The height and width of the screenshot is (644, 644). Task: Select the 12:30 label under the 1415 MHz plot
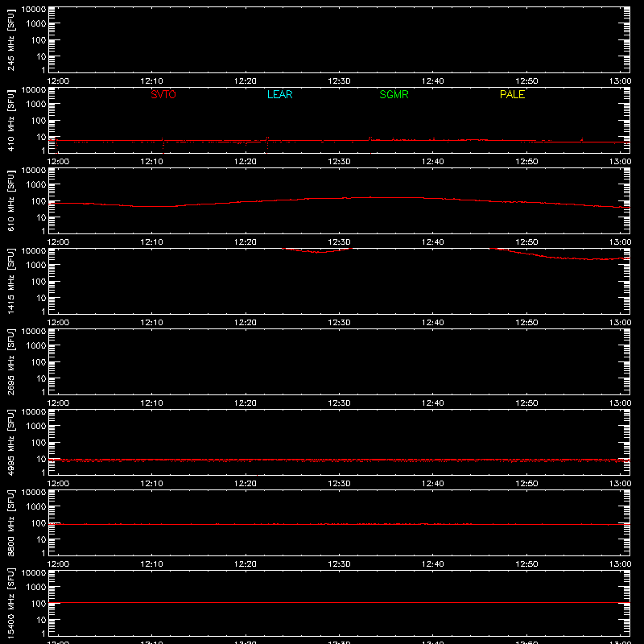click(339, 323)
